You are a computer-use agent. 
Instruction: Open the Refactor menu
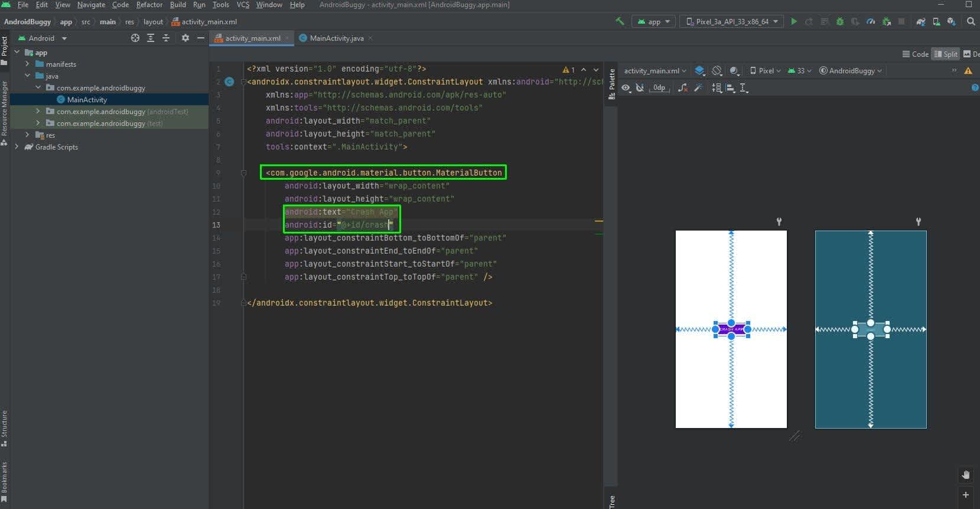click(x=149, y=5)
